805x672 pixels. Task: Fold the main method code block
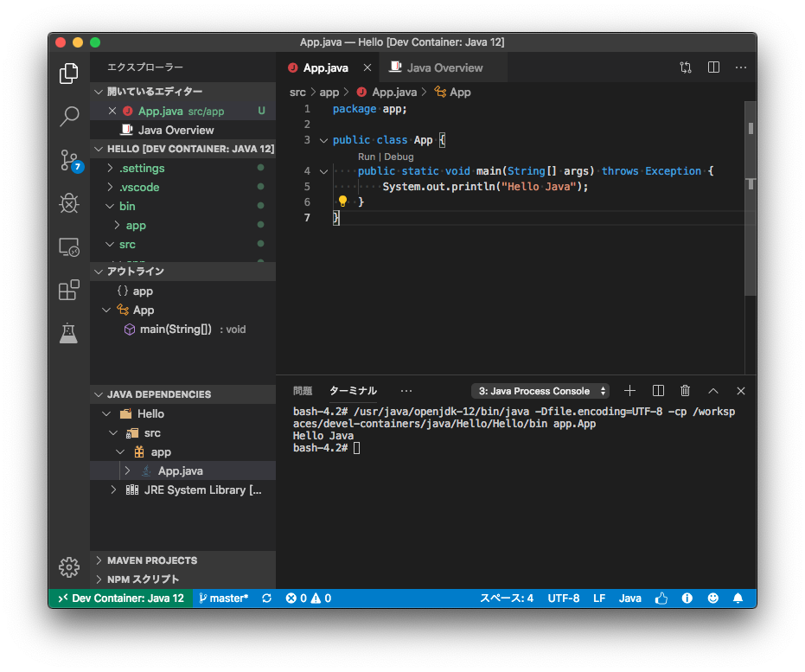point(323,171)
